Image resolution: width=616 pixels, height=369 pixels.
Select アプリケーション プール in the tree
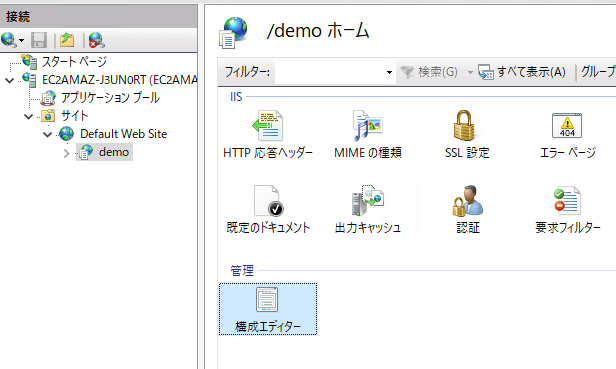(110, 97)
